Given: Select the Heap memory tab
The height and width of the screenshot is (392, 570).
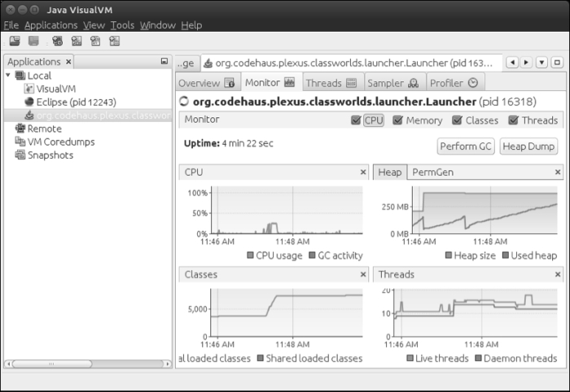Looking at the screenshot, I should (x=390, y=172).
